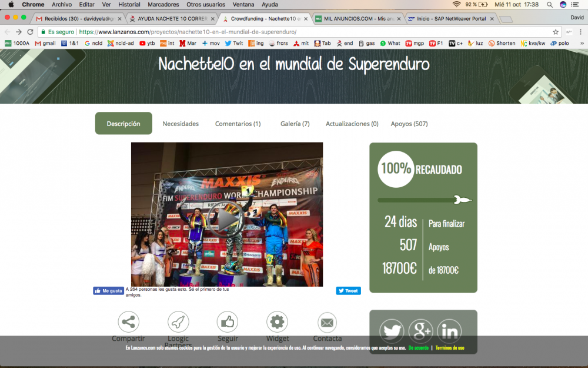Open the frcrs bookmark
The image size is (588, 368).
(x=278, y=43)
